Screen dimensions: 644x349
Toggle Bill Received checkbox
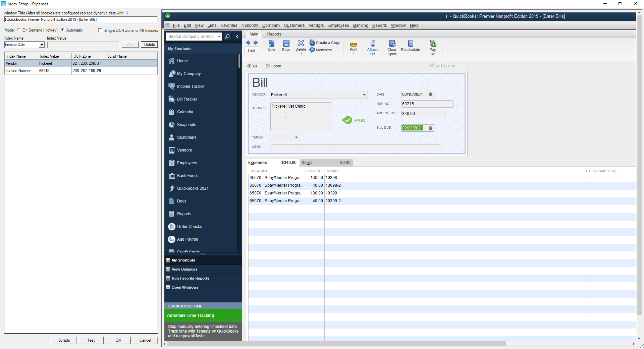pyautogui.click(x=432, y=65)
